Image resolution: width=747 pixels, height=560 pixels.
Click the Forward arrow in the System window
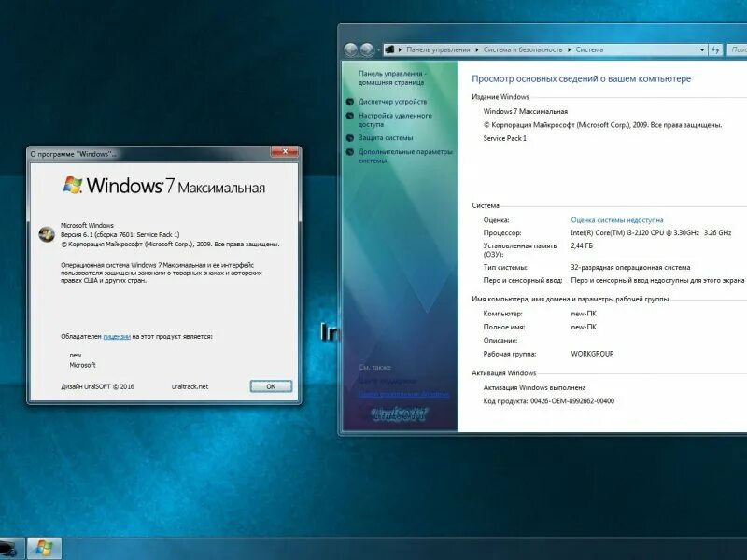click(x=367, y=49)
